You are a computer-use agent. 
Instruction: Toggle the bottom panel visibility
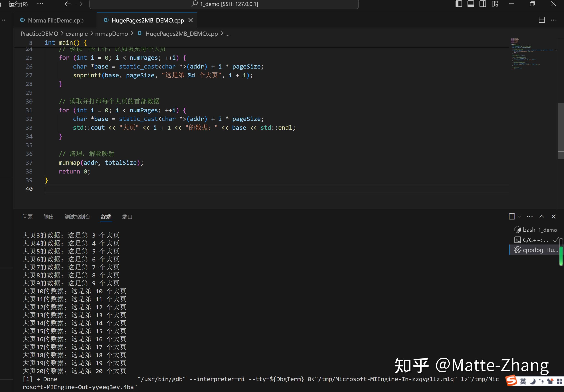pos(471,4)
